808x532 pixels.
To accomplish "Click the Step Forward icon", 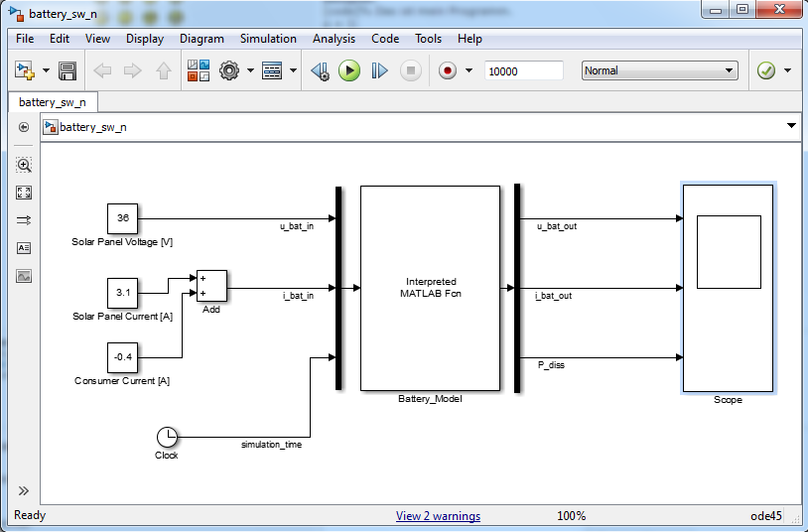I will [x=379, y=70].
